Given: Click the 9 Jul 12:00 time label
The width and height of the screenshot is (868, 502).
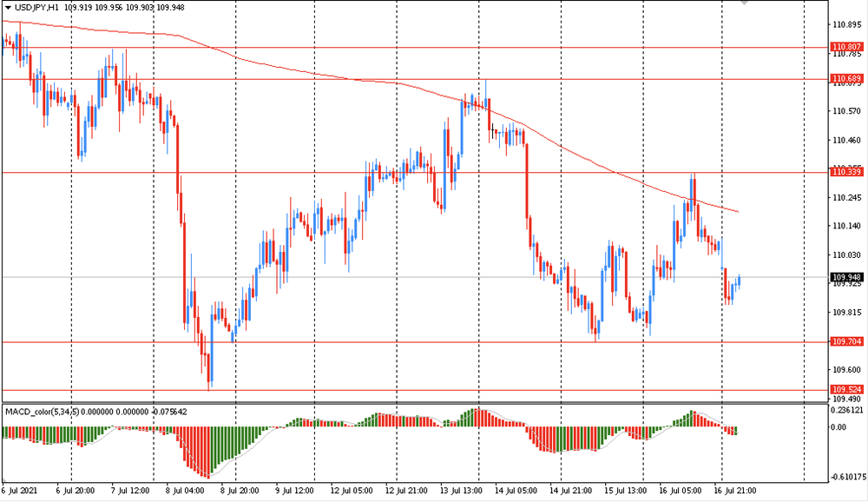Looking at the screenshot, I should [294, 491].
